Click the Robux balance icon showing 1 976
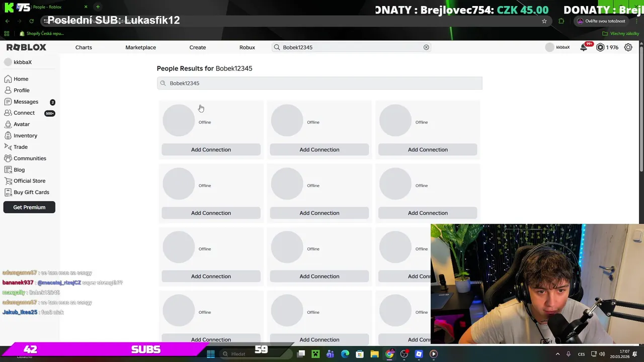This screenshot has width=644, height=362. pos(600,47)
